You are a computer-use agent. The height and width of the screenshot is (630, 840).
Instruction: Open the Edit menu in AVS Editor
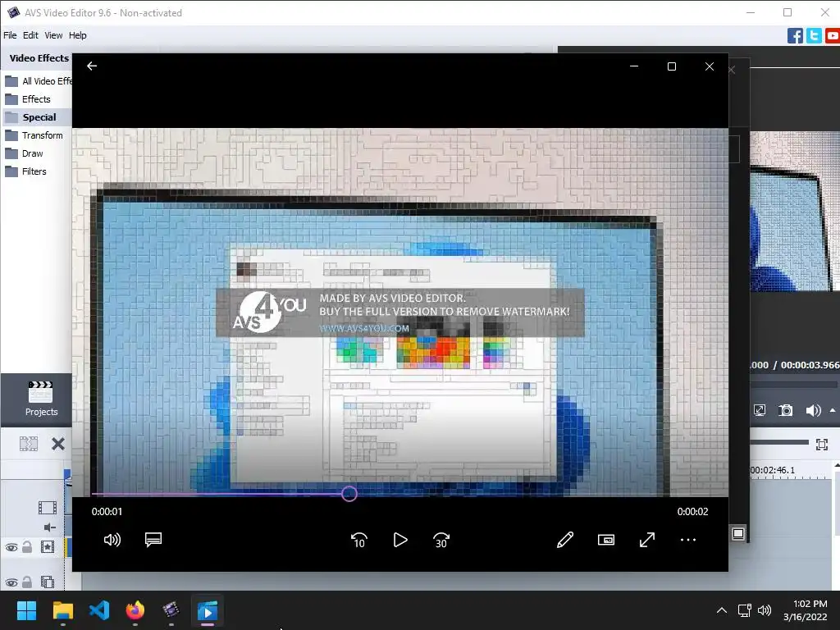pyautogui.click(x=30, y=35)
